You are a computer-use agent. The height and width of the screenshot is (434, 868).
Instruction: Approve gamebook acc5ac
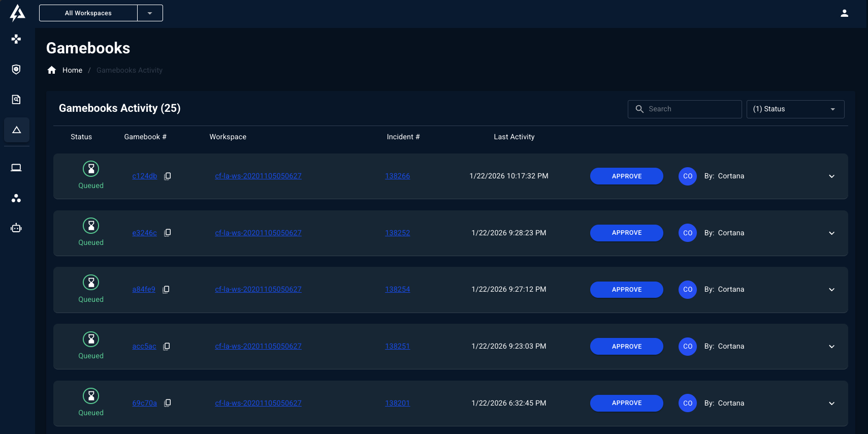[627, 347]
